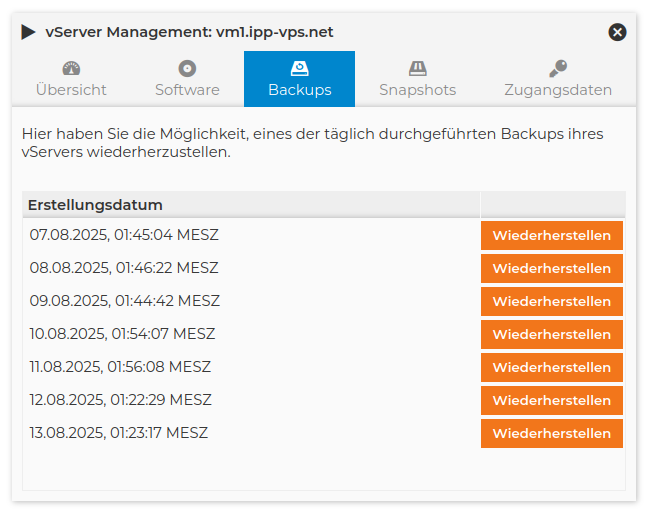The width and height of the screenshot is (650, 516).
Task: Click the speedometer icon for Übersicht
Action: 71,69
